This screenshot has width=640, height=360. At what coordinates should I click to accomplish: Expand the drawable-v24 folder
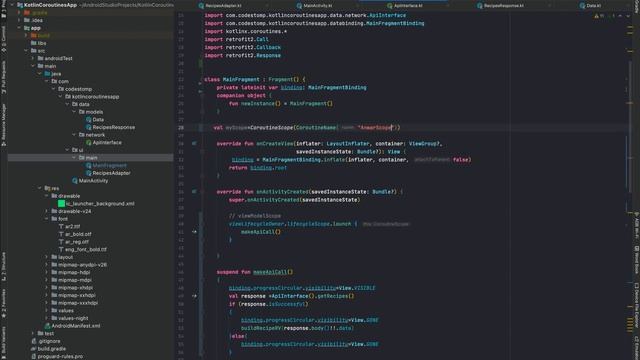coord(47,211)
